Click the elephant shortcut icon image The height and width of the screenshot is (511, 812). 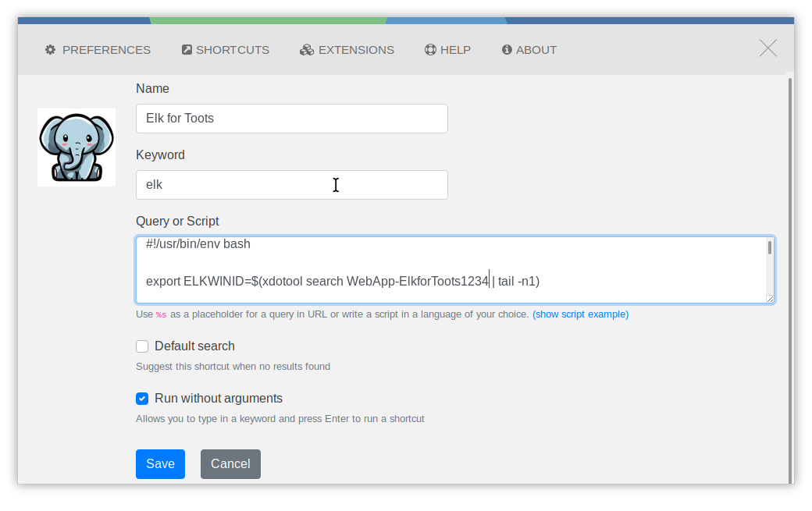click(x=77, y=147)
